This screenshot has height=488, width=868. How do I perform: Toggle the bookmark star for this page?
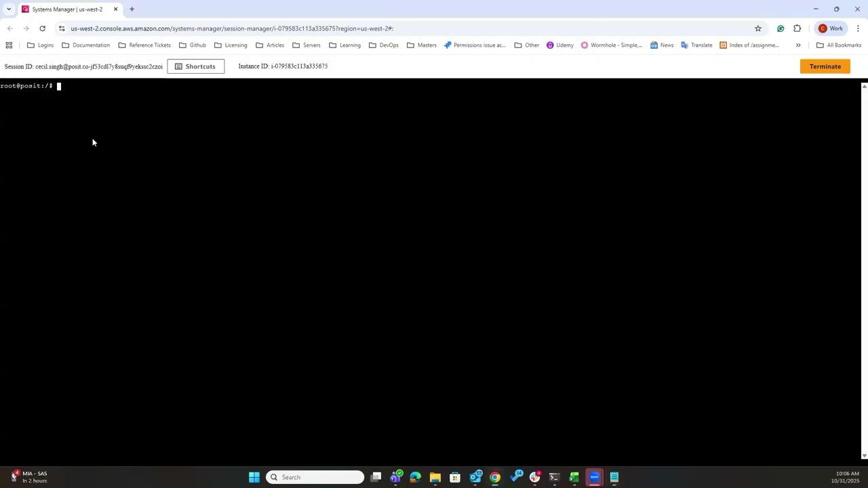pos(758,28)
